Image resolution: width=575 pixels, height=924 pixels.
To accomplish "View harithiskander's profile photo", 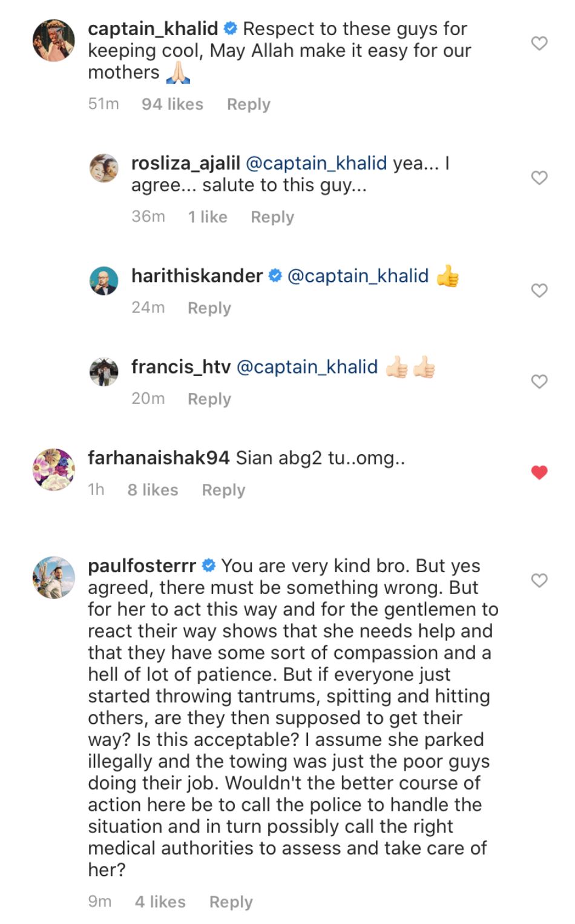I will pos(103,280).
